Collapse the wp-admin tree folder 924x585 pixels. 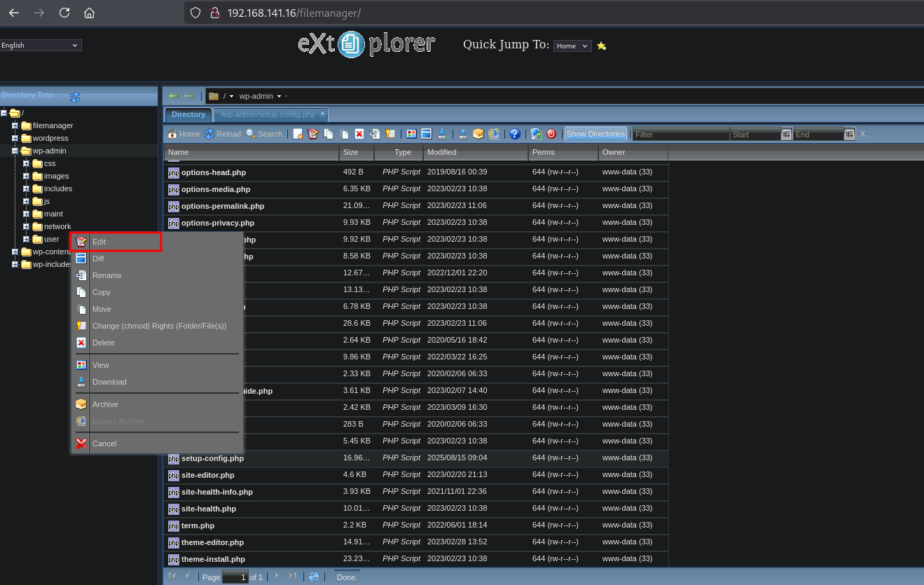(15, 151)
